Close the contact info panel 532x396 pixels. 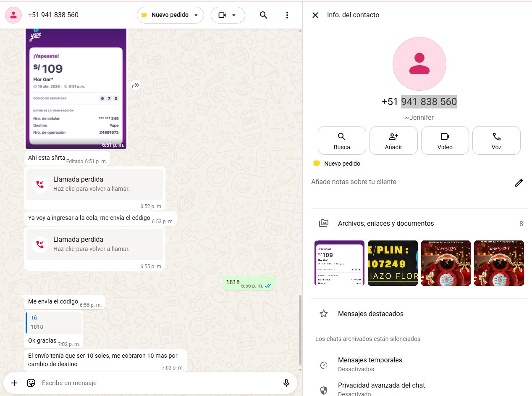click(315, 15)
